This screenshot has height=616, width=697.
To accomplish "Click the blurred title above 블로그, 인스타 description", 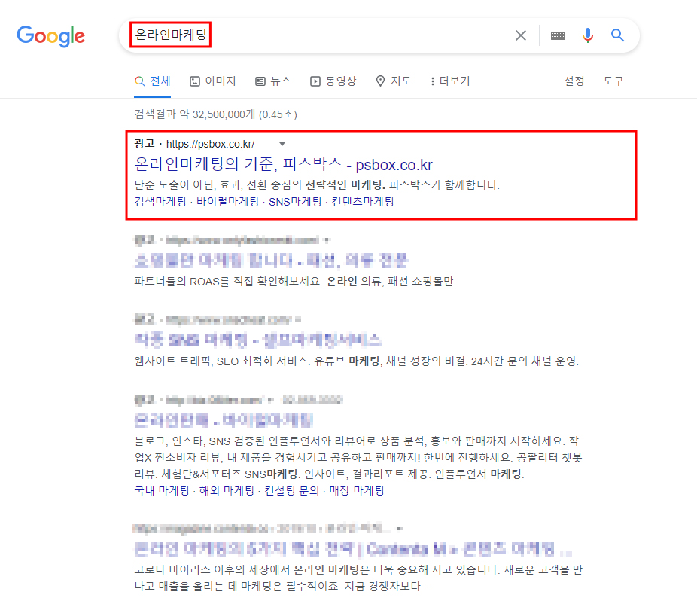I will point(224,419).
